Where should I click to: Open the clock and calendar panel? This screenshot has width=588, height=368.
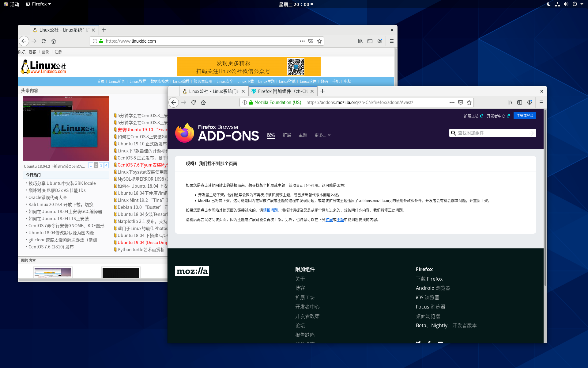pos(296,4)
